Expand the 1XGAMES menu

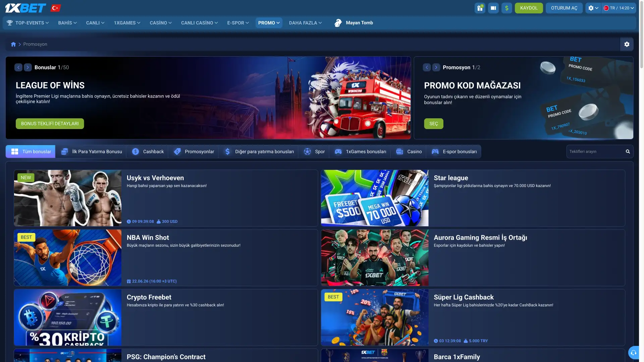(127, 23)
